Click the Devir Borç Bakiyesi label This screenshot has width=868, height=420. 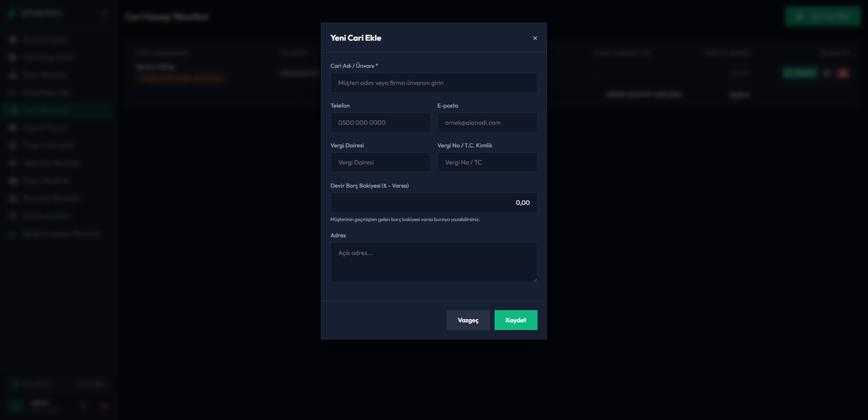[369, 185]
